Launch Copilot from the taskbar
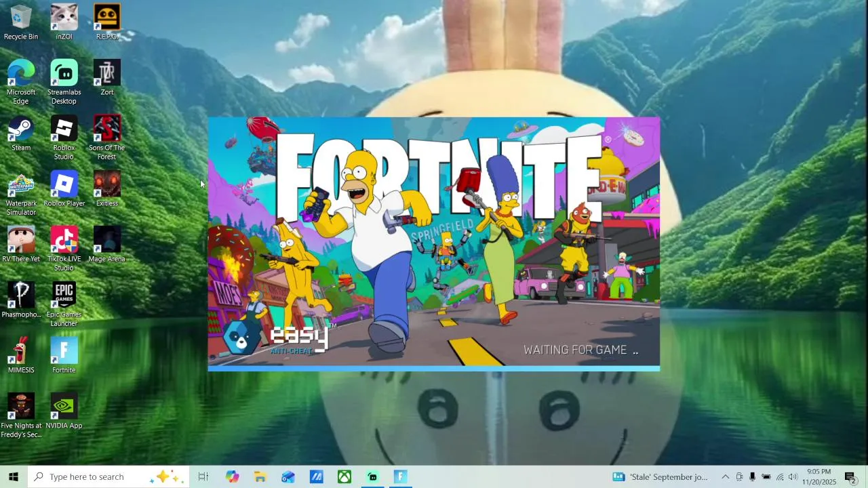 (x=232, y=476)
